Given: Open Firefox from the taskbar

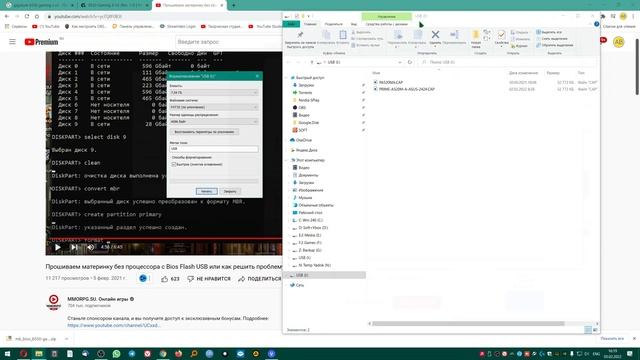Looking at the screenshot, I should [178, 354].
